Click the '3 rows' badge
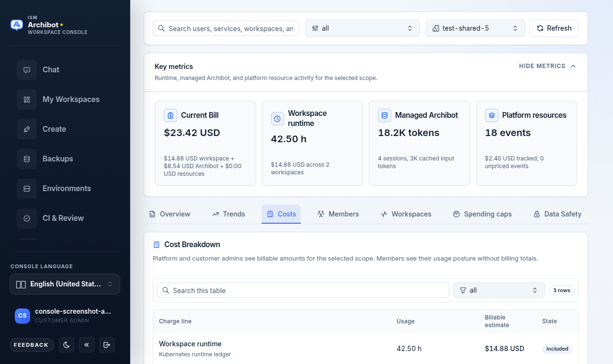The height and width of the screenshot is (364, 613). pyautogui.click(x=562, y=290)
